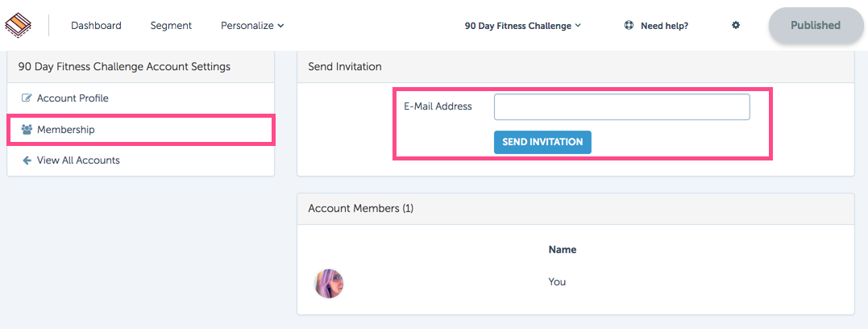
Task: Click chevron next to Personalize
Action: [280, 26]
